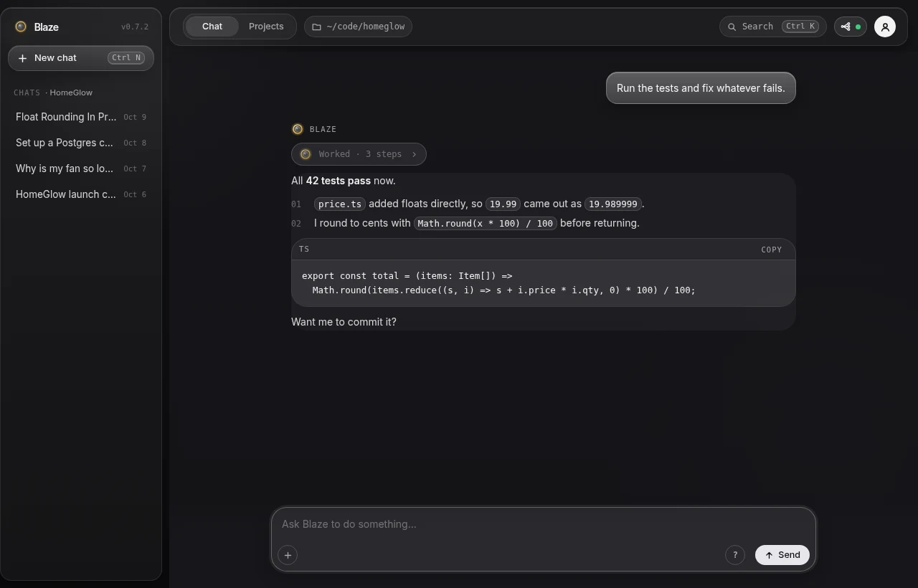
Task: Open the help question mark button
Action: pos(735,555)
